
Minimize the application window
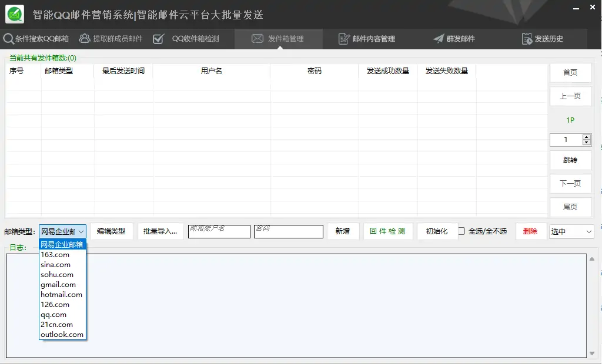576,8
